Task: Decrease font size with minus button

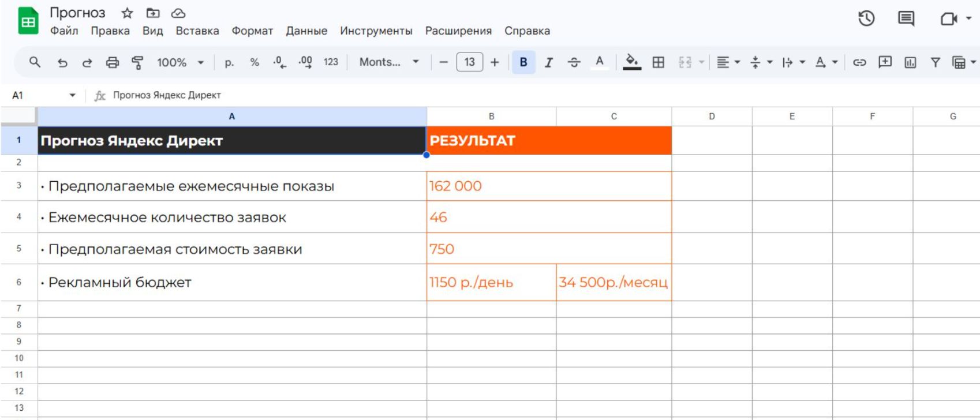Action: [443, 62]
